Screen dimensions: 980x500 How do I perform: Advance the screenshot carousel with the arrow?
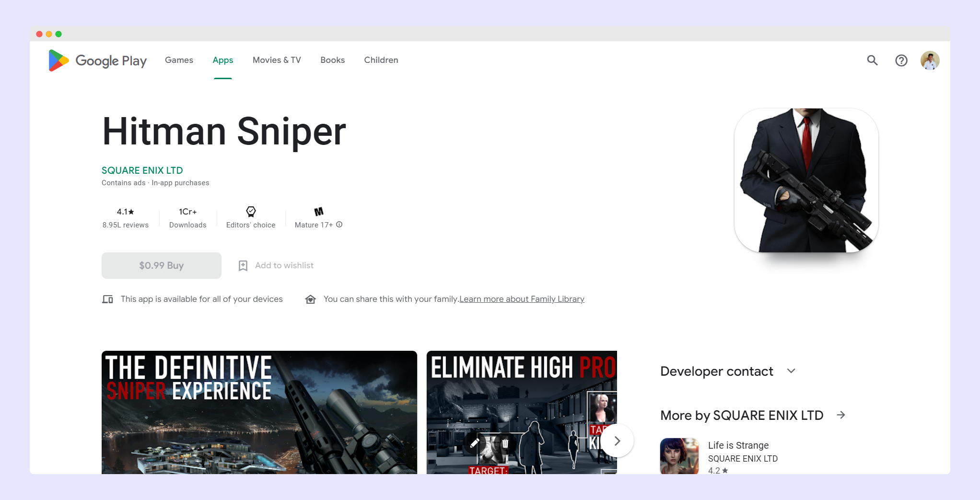[617, 440]
